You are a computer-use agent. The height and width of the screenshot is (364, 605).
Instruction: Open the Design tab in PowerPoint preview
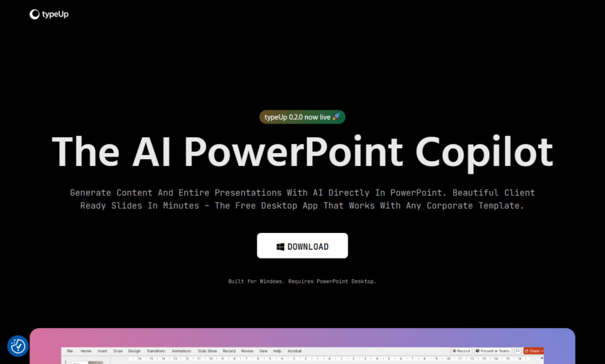click(x=135, y=351)
